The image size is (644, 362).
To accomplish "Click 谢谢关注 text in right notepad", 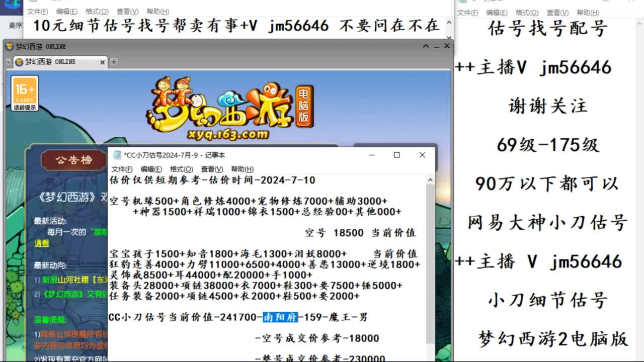I will point(548,106).
